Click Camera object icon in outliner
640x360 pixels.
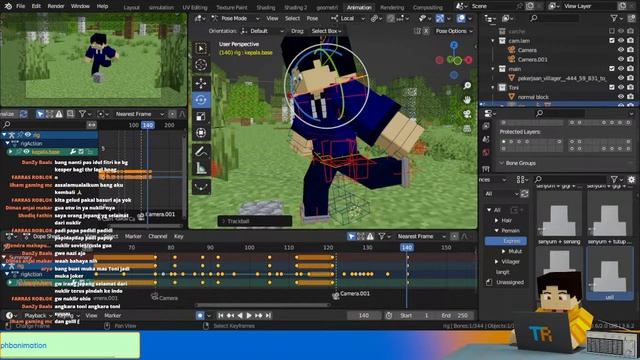[511, 50]
